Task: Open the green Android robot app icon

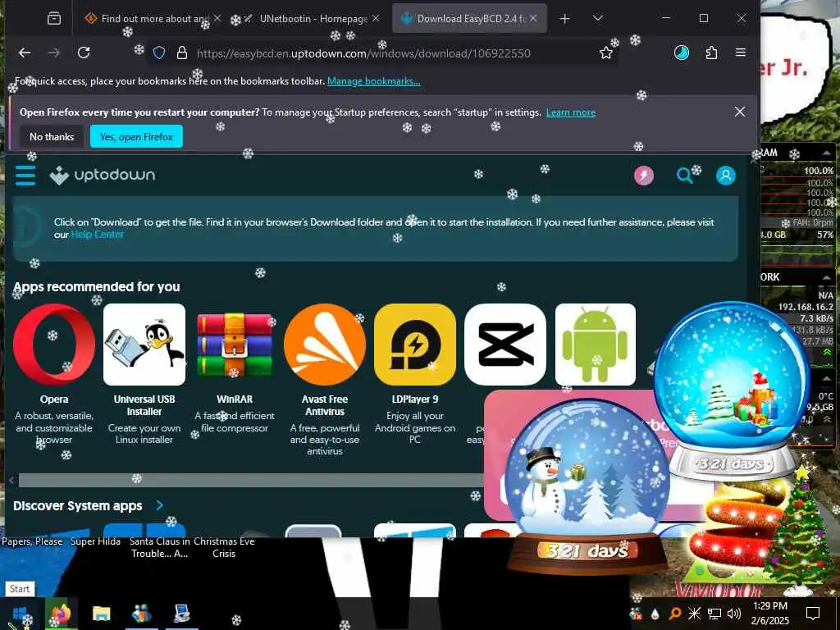Action: 596,345
